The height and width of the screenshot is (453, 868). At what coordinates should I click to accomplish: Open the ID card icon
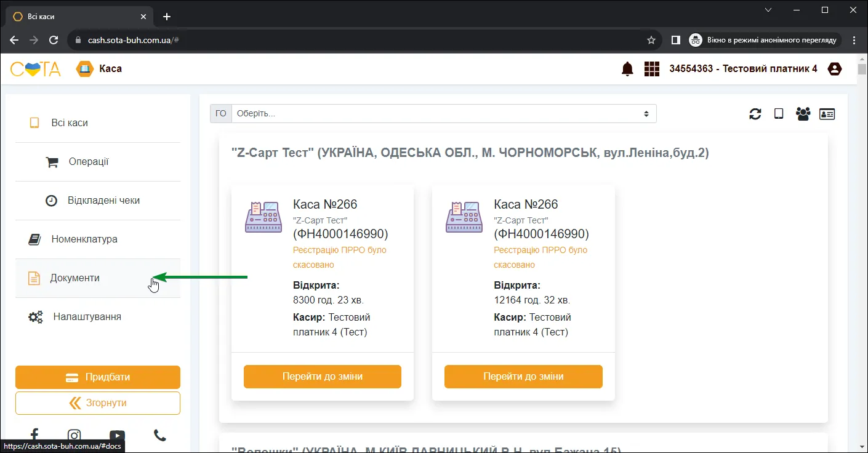click(827, 114)
